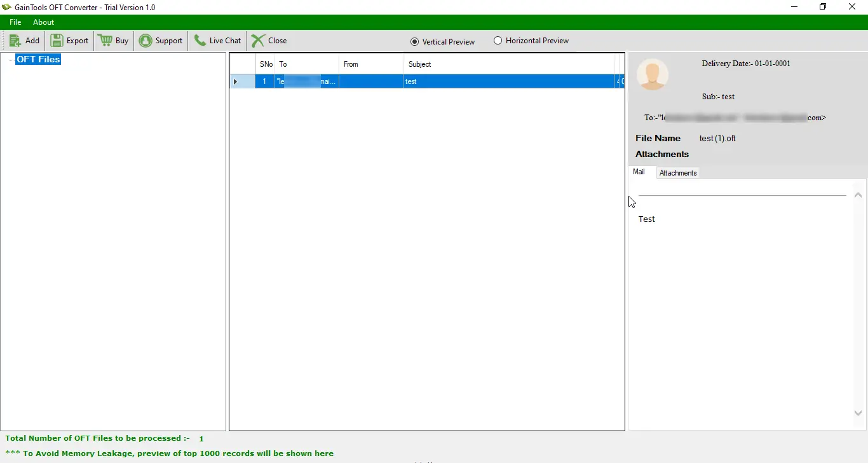Click the sender avatar picture
The height and width of the screenshot is (463, 868).
tap(653, 74)
